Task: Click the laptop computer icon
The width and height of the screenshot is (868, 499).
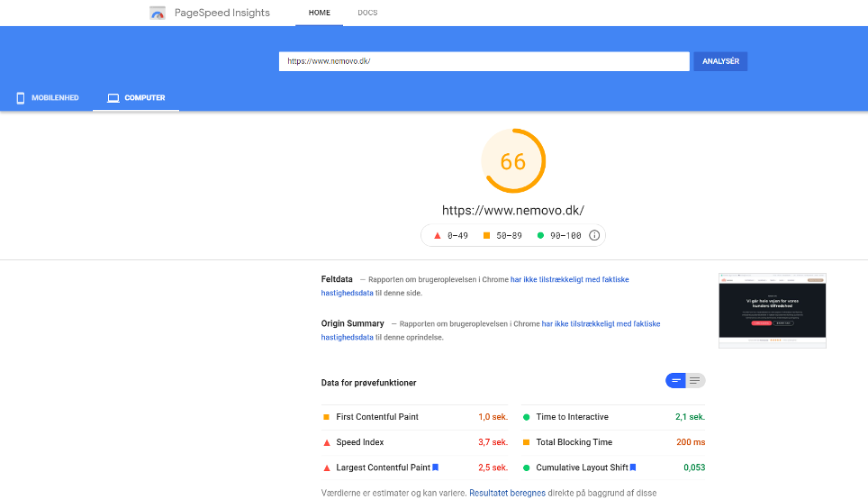Action: pyautogui.click(x=113, y=98)
